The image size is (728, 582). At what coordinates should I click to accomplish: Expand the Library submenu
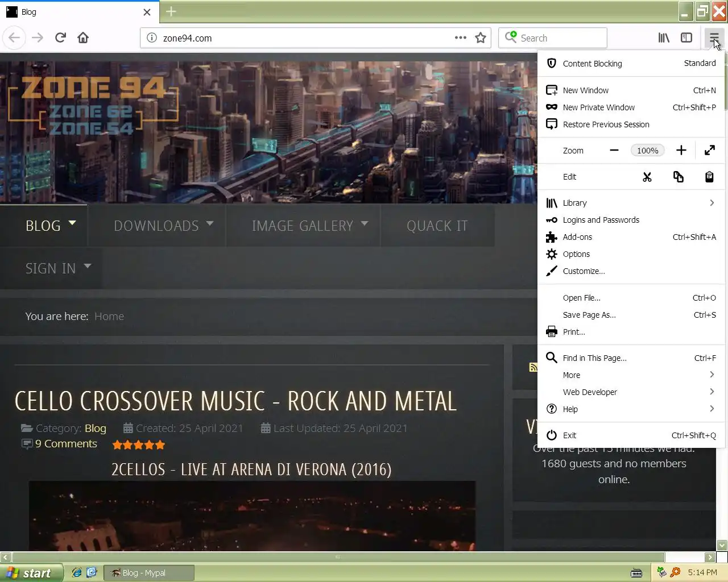click(631, 203)
